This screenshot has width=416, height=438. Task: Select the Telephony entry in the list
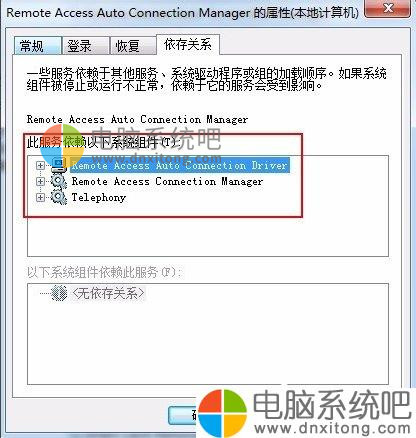[99, 197]
